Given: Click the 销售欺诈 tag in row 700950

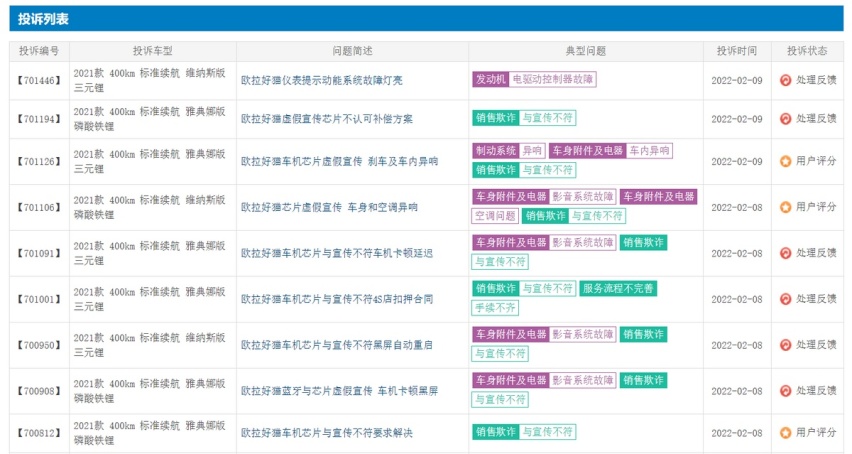Looking at the screenshot, I should point(643,335).
